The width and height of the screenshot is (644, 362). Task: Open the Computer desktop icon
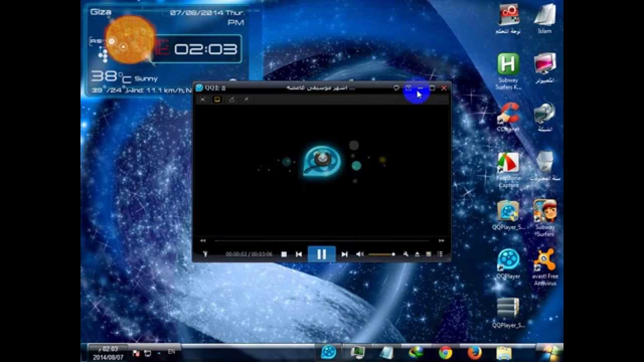pyautogui.click(x=545, y=68)
